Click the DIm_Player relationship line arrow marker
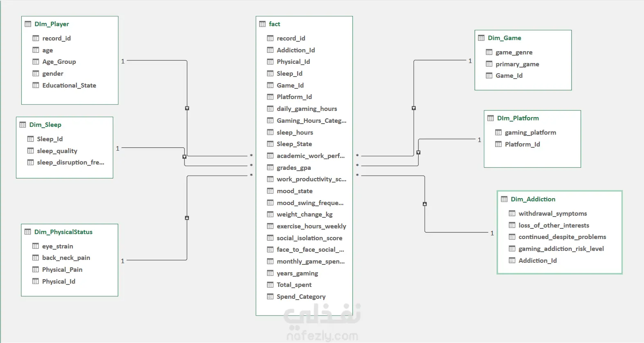 pos(187,108)
